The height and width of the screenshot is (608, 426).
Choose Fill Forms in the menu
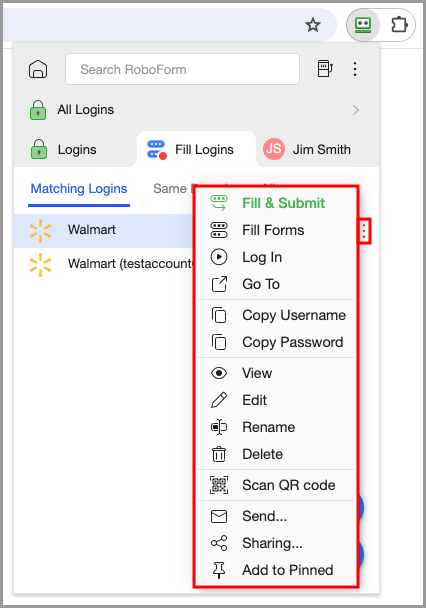tap(276, 230)
